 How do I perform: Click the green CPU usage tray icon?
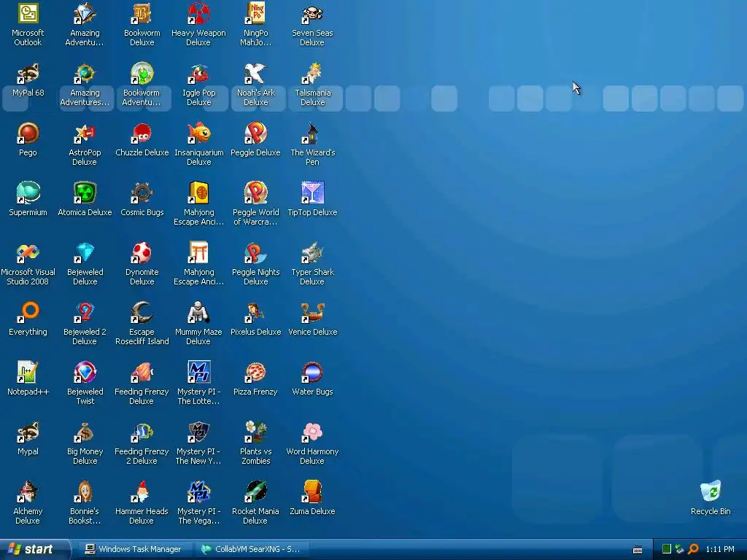[x=667, y=549]
